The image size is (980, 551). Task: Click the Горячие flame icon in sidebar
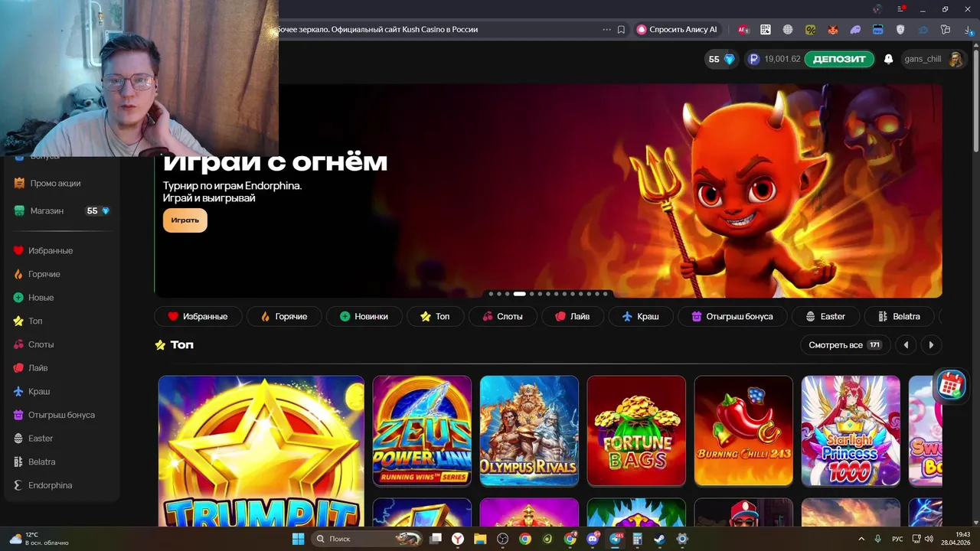pyautogui.click(x=19, y=274)
